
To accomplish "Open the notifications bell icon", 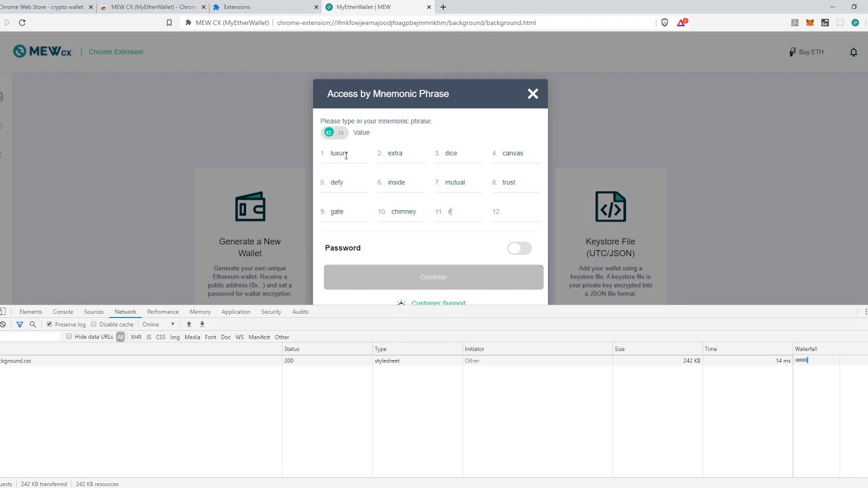I will [x=853, y=52].
